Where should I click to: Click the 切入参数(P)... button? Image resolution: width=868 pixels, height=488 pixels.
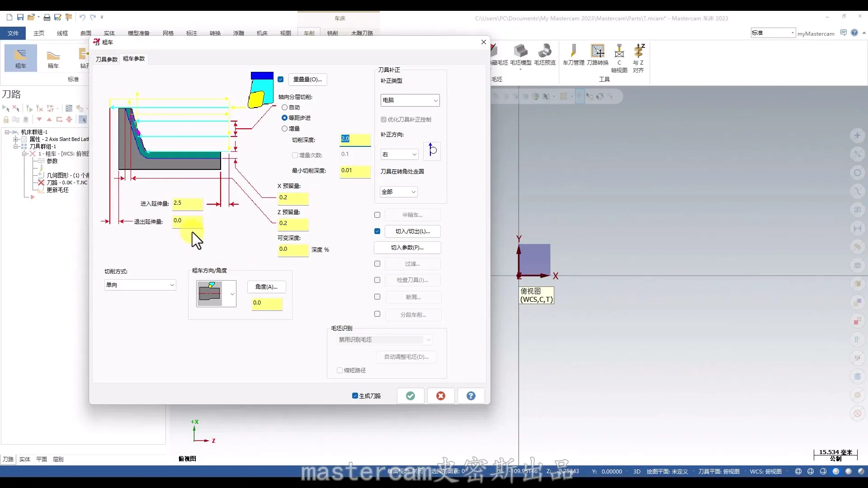coord(407,248)
